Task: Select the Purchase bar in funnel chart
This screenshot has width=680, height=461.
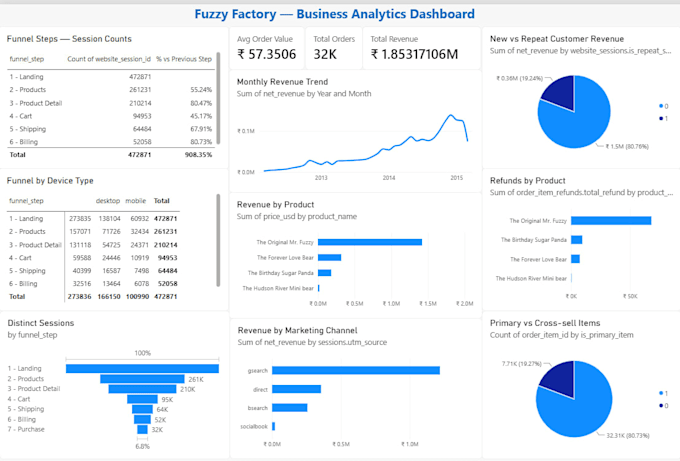Action: click(x=142, y=429)
